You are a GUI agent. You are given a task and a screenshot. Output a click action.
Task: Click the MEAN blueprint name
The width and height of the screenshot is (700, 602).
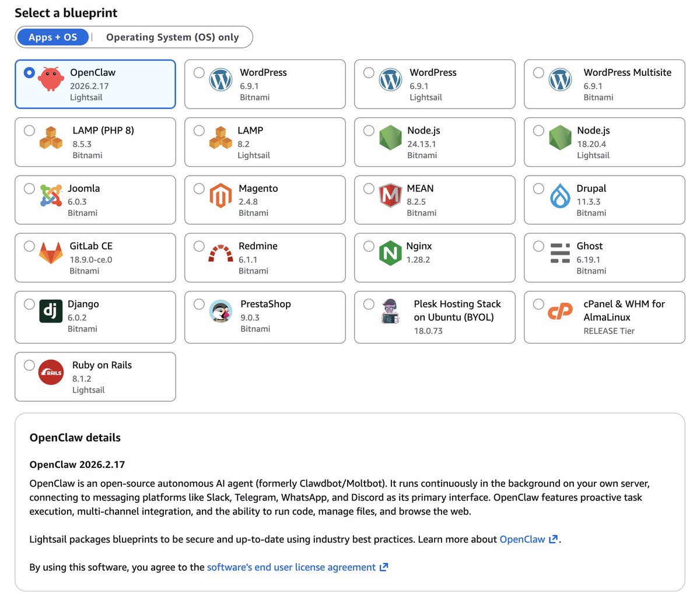click(x=421, y=188)
